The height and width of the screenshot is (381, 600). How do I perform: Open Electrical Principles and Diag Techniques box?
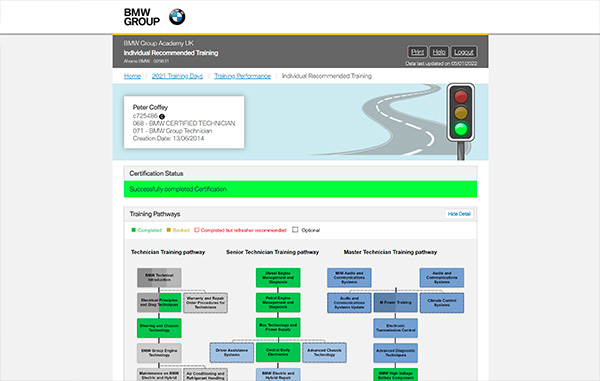159,303
